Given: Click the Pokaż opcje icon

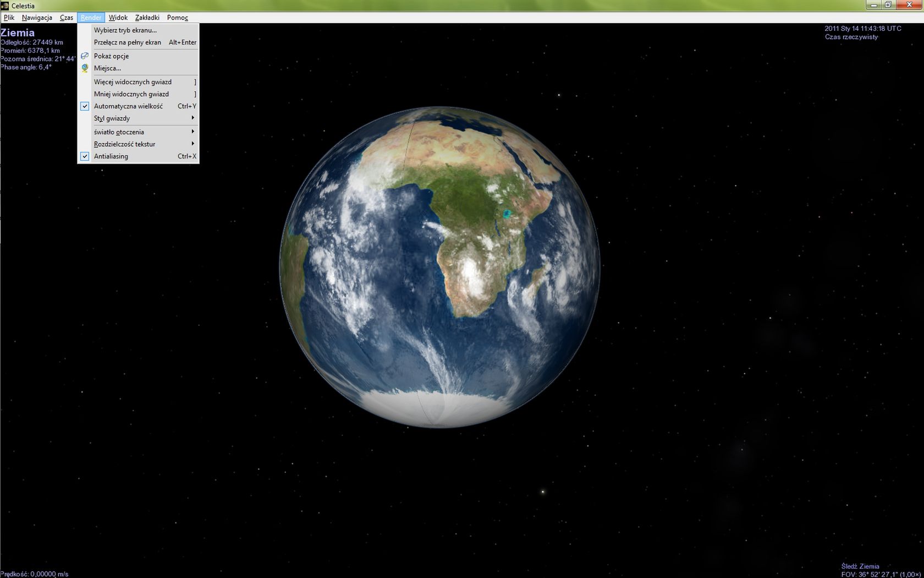Looking at the screenshot, I should tap(85, 56).
